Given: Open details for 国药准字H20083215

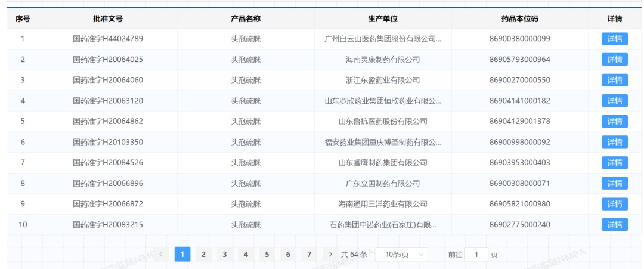Looking at the screenshot, I should pyautogui.click(x=614, y=225).
